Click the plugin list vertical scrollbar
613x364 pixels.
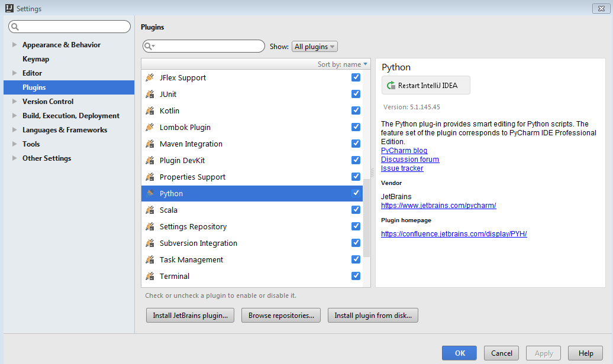click(367, 217)
